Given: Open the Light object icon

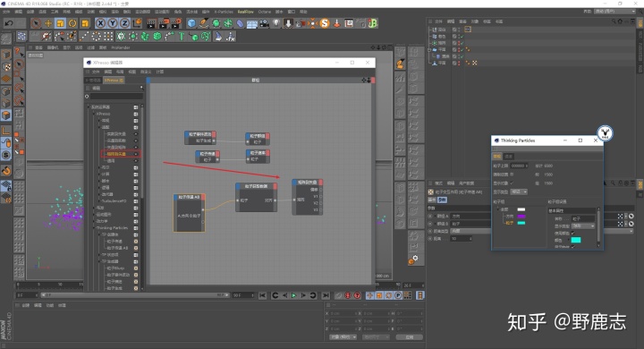Looking at the screenshot, I should pos(276,23).
